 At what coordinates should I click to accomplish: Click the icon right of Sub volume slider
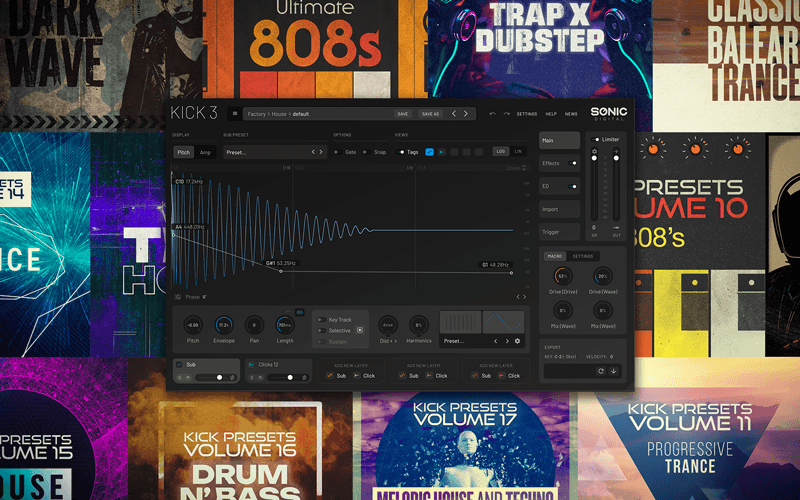(x=232, y=378)
